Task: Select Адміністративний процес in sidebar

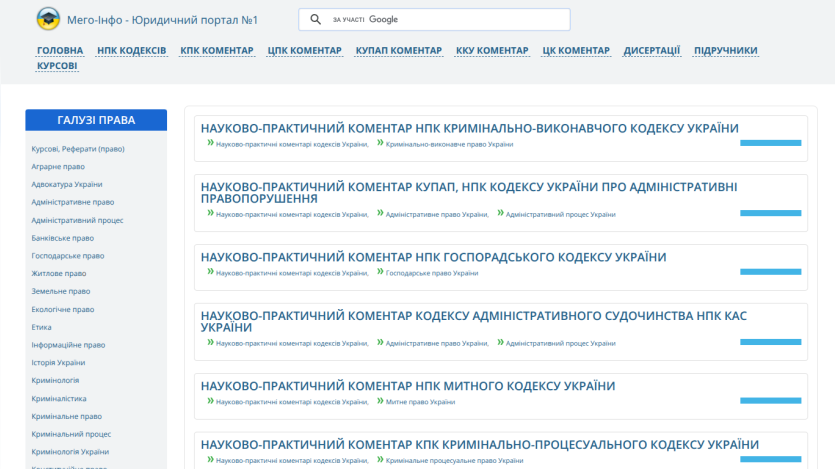Action: 77,220
